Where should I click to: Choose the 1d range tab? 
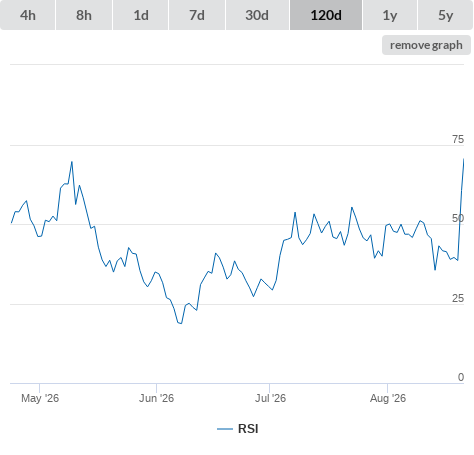(141, 15)
